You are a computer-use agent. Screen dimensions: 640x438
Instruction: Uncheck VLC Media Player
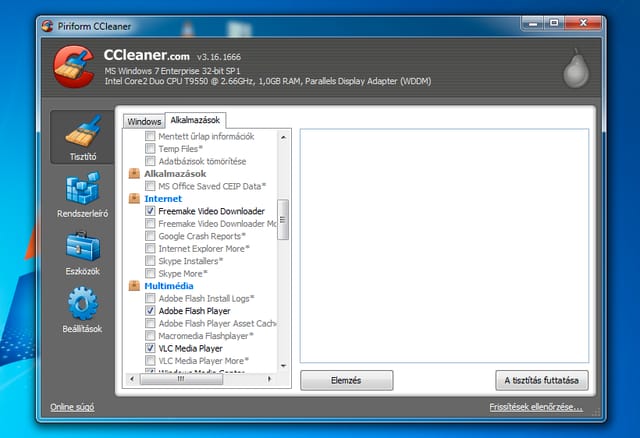(x=150, y=348)
